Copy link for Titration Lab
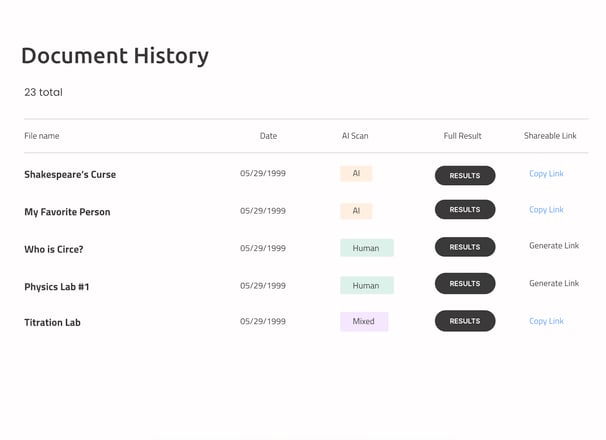This screenshot has width=606, height=440. [x=546, y=321]
